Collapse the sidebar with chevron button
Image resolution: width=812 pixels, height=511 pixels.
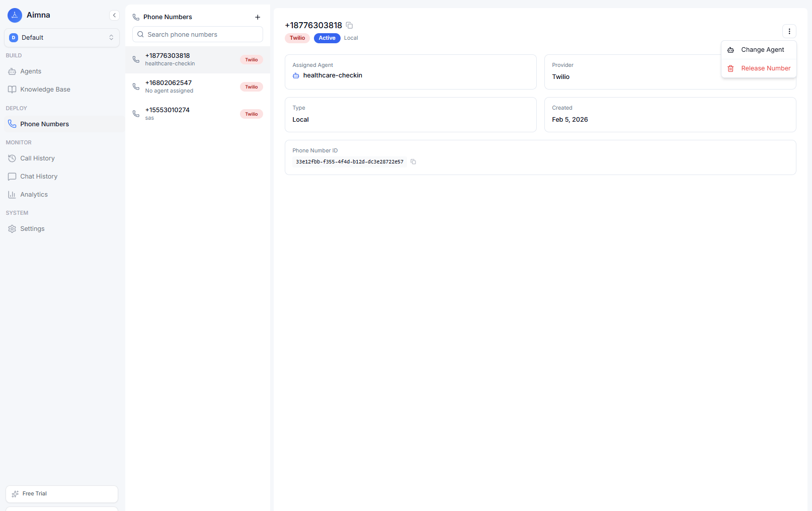coord(114,15)
